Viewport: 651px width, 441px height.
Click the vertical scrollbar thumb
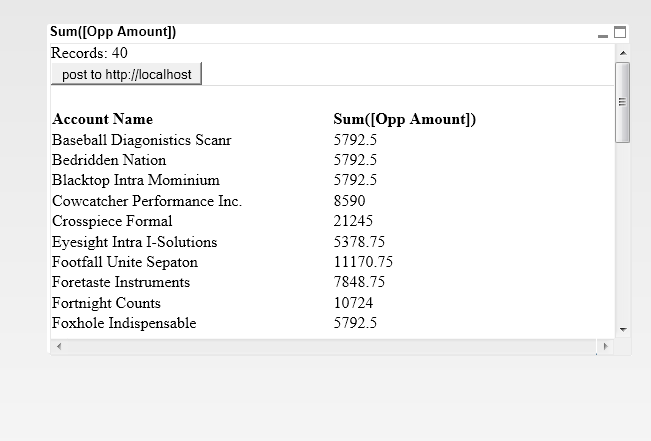pos(623,101)
